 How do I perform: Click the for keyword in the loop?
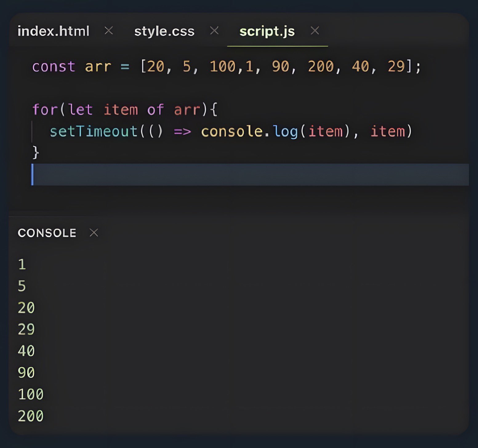pos(45,110)
